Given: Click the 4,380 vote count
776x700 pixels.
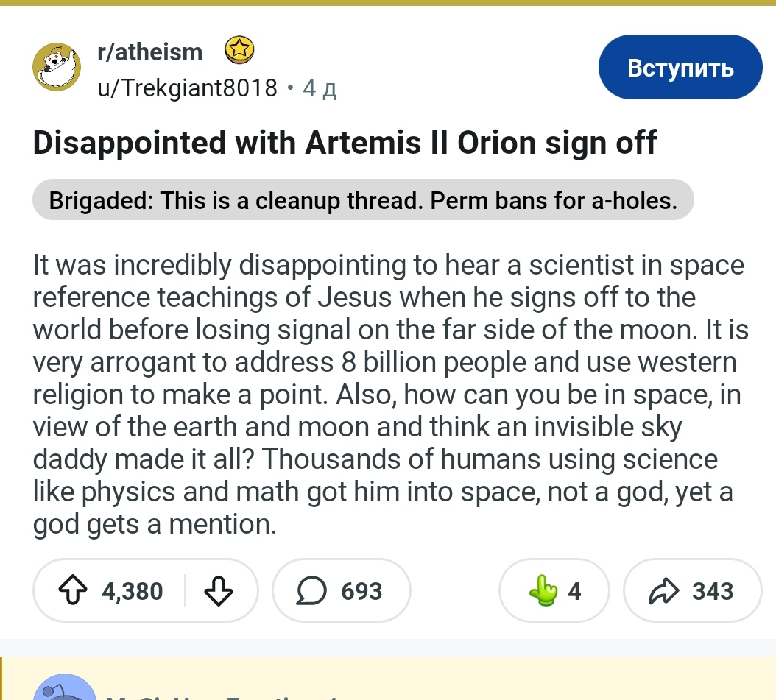Looking at the screenshot, I should (x=132, y=590).
